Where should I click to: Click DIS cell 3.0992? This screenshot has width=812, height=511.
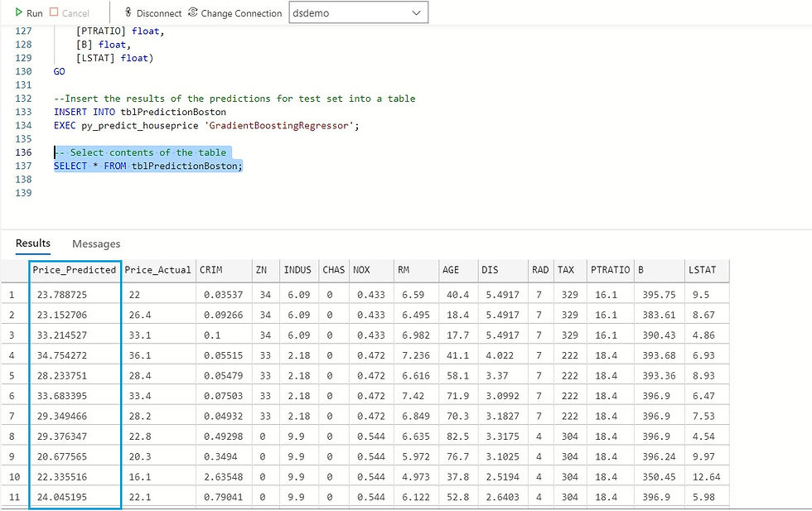(504, 396)
